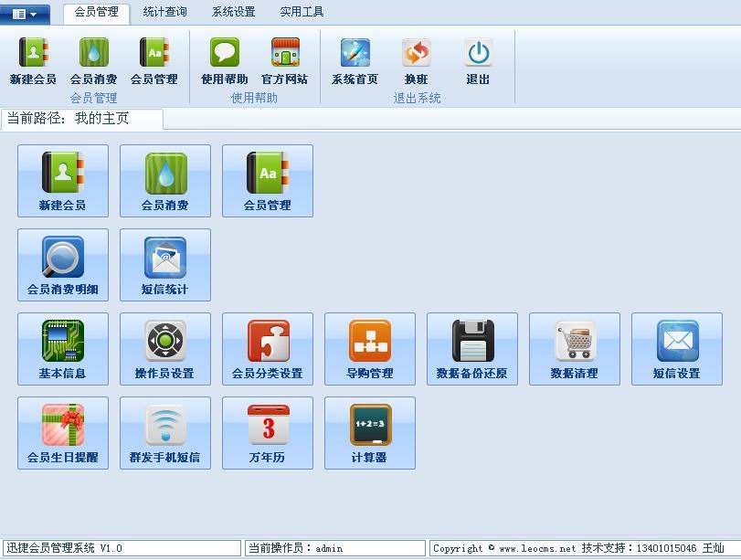Switch to the 统计查询 tab
The width and height of the screenshot is (741, 560).
[164, 12]
